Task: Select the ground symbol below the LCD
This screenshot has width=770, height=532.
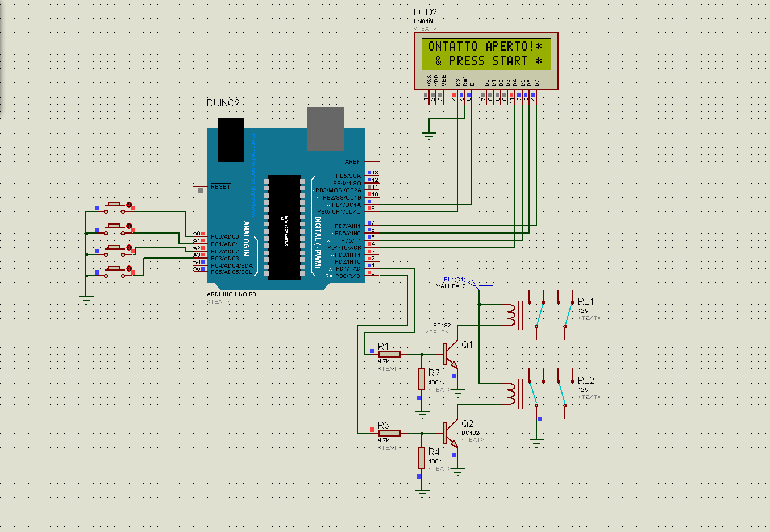Action: point(429,136)
